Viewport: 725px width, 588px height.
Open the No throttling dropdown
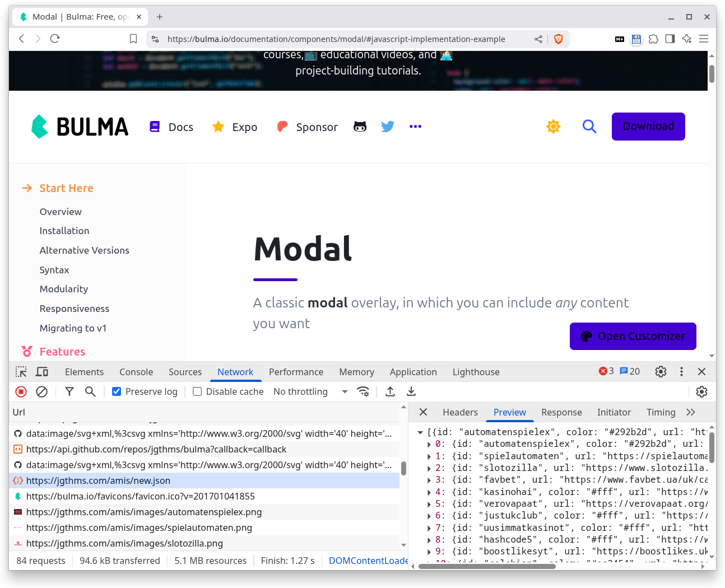click(x=310, y=391)
